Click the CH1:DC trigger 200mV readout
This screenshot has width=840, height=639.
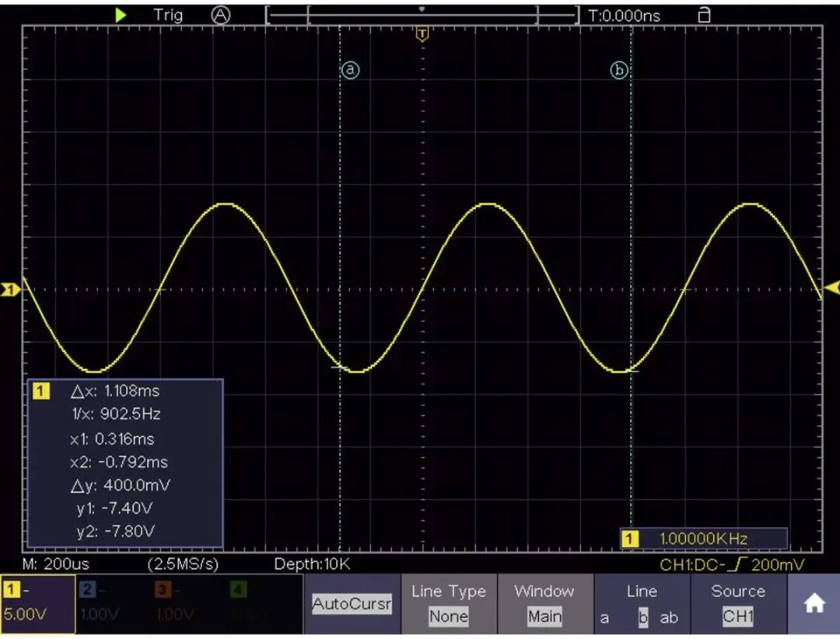(x=732, y=564)
